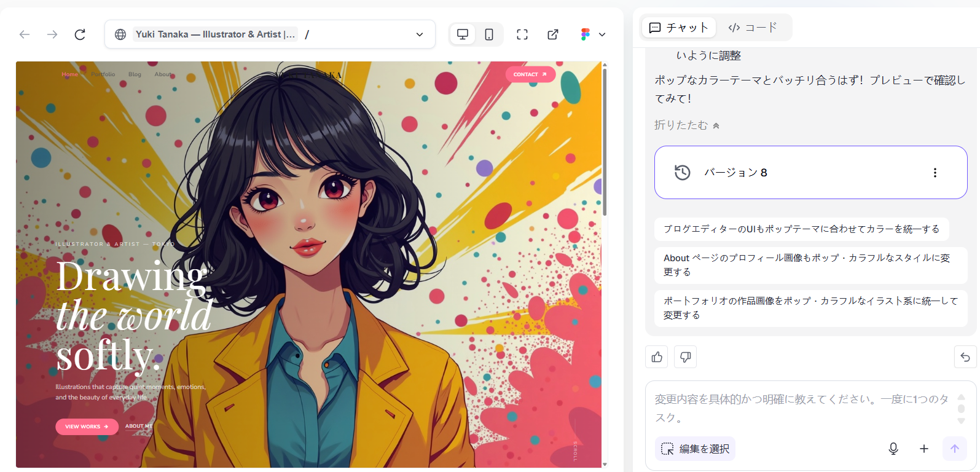Click the ABOUT ME link in preview
Screen dimensions: 980x472
139,426
